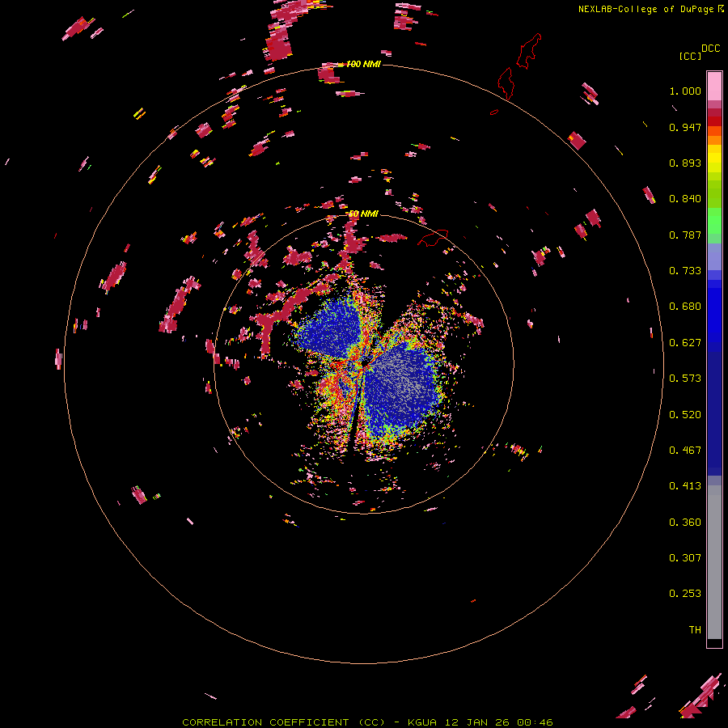Viewport: 728px width, 728px height.
Task: Select the 0.680 legend value
Action: tap(685, 307)
